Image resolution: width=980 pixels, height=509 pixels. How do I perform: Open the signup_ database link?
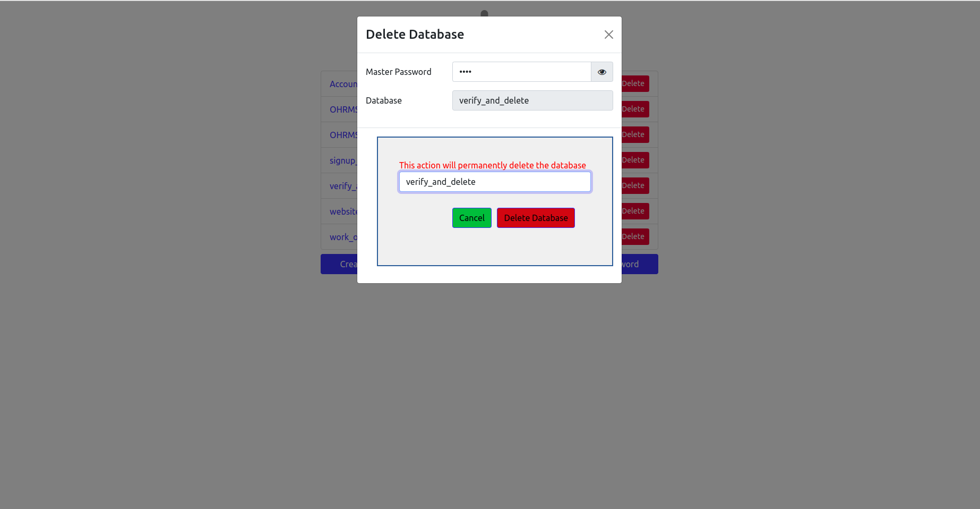click(343, 160)
